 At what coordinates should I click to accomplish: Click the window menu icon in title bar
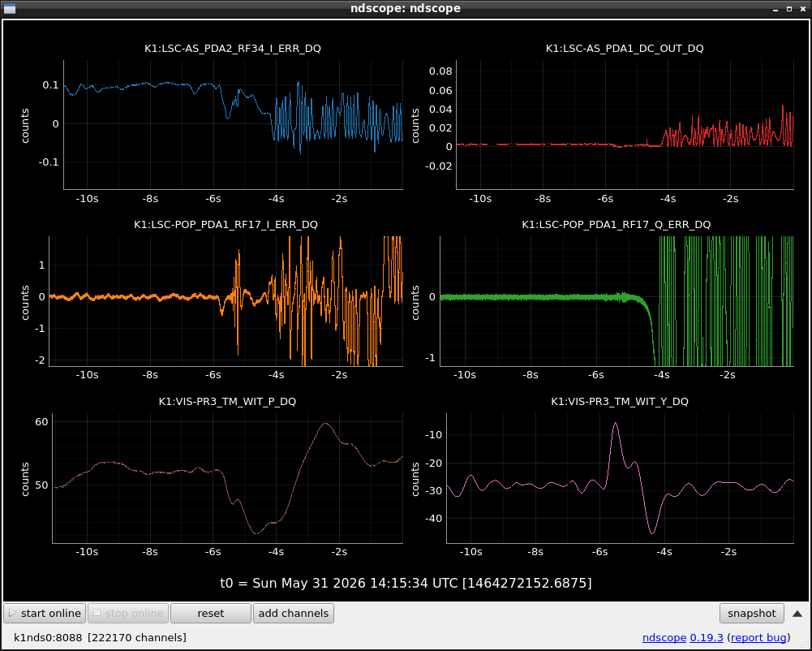[x=9, y=8]
